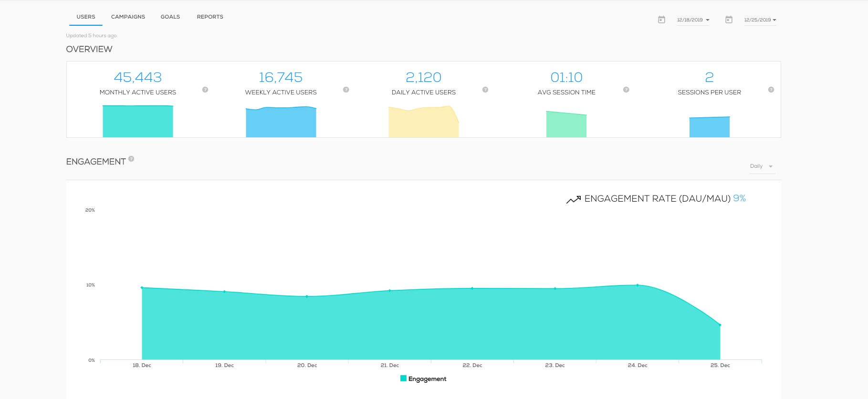868x399 pixels.
Task: Open the Reports tab
Action: [210, 17]
